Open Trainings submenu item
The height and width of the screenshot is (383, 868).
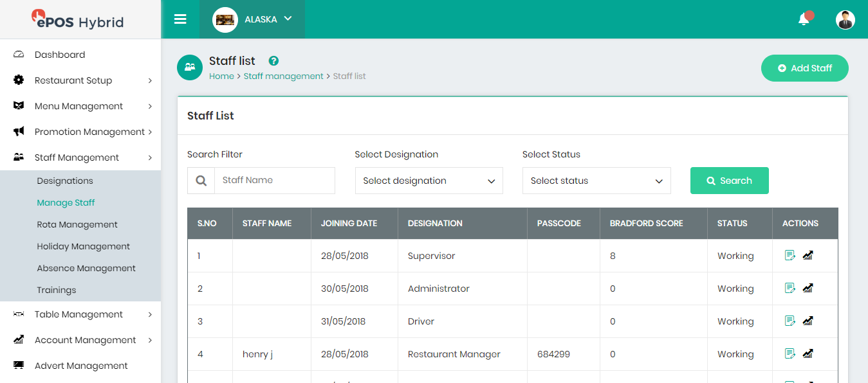coord(57,290)
